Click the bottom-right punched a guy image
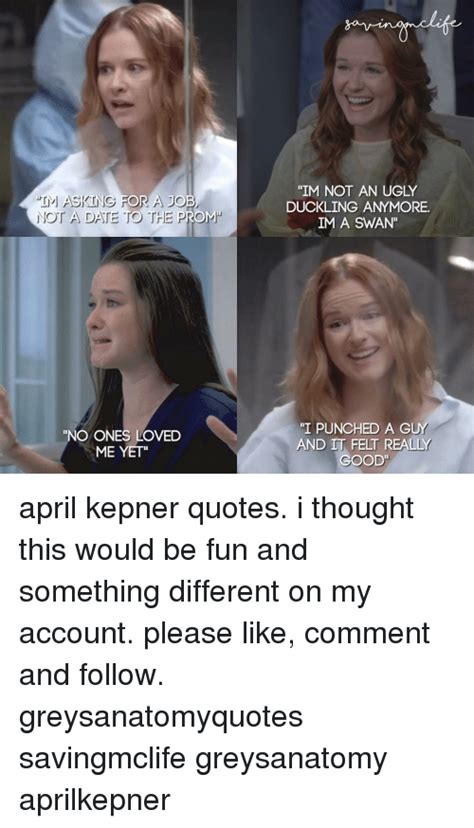 pos(356,355)
